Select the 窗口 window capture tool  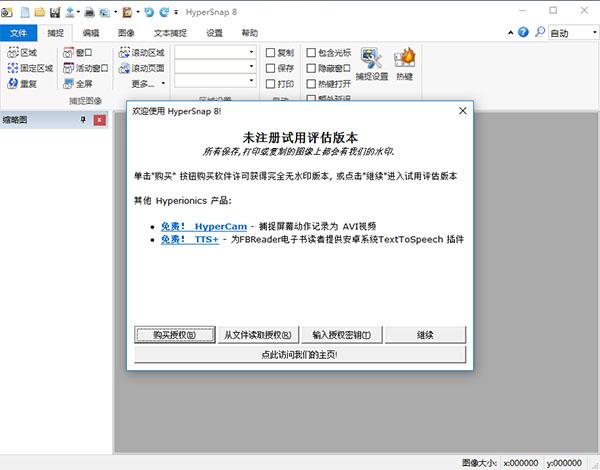[x=78, y=52]
